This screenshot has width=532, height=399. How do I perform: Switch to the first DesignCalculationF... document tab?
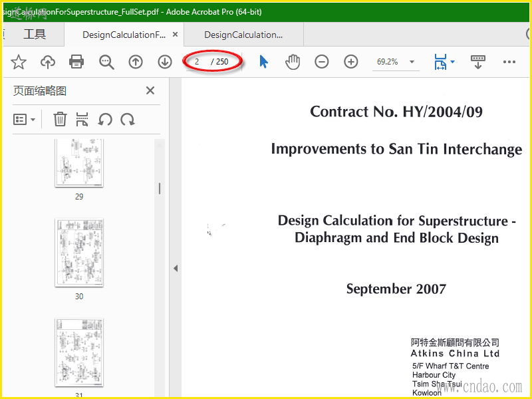(x=124, y=35)
